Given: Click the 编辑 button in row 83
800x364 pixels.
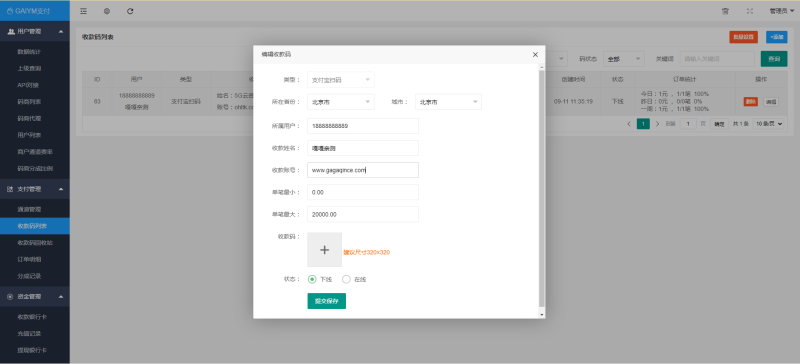Looking at the screenshot, I should coord(770,102).
